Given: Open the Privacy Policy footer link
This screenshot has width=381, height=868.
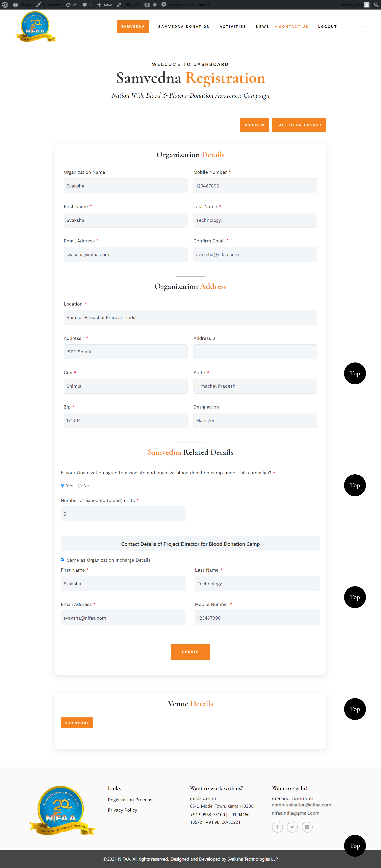Looking at the screenshot, I should coord(122,810).
